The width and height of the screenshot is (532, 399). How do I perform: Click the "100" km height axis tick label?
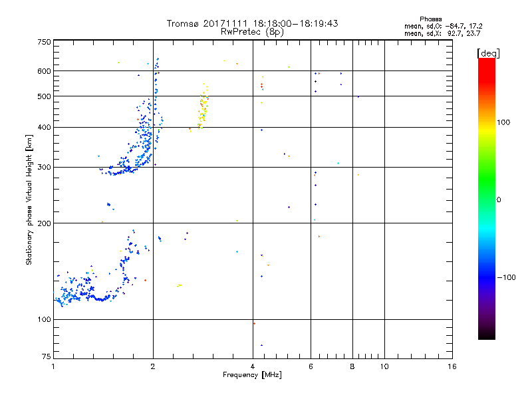pyautogui.click(x=44, y=320)
